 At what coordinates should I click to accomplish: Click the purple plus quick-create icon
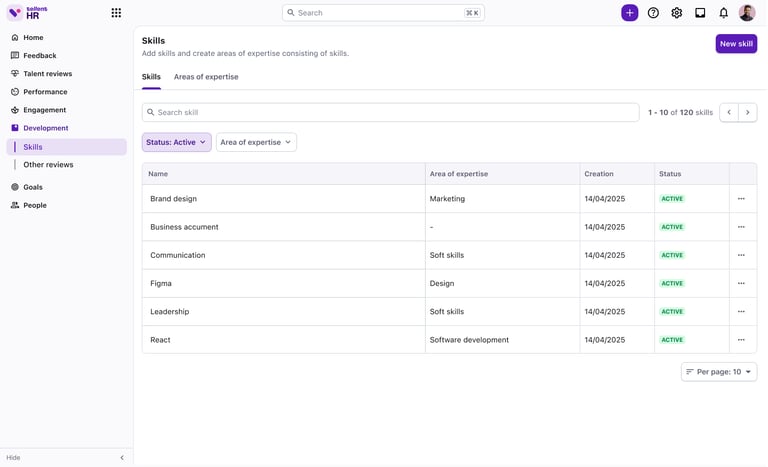click(x=629, y=13)
